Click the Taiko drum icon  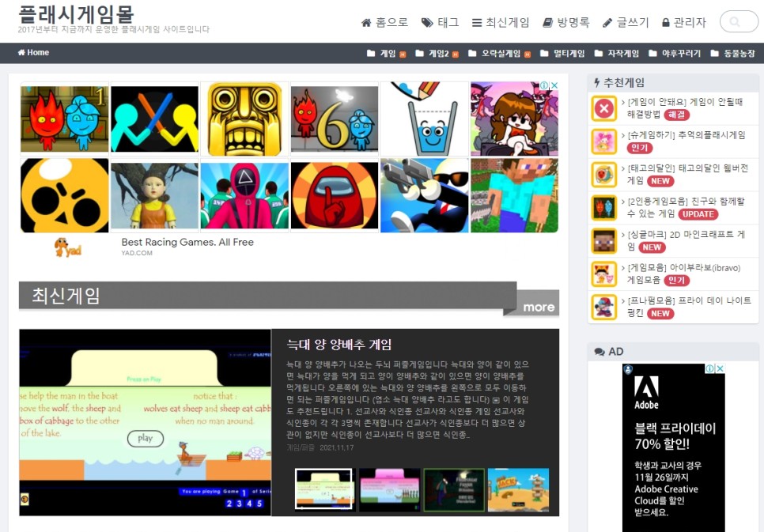604,175
